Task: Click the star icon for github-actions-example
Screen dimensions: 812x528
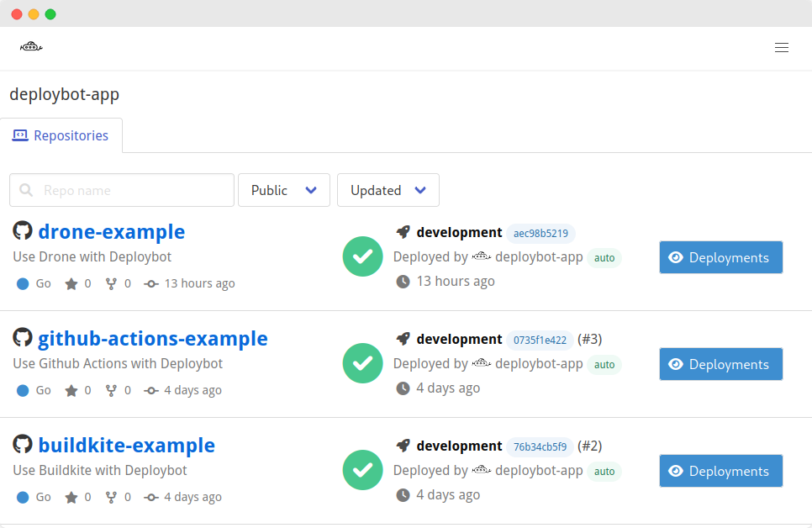Action: [71, 391]
